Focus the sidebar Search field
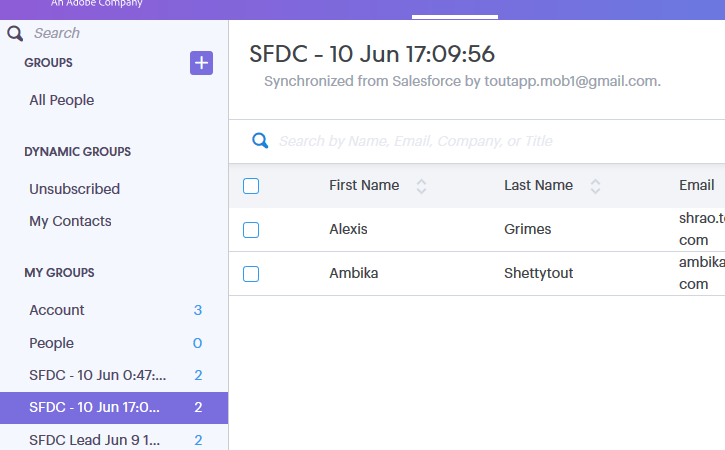The height and width of the screenshot is (450, 725). [125, 33]
